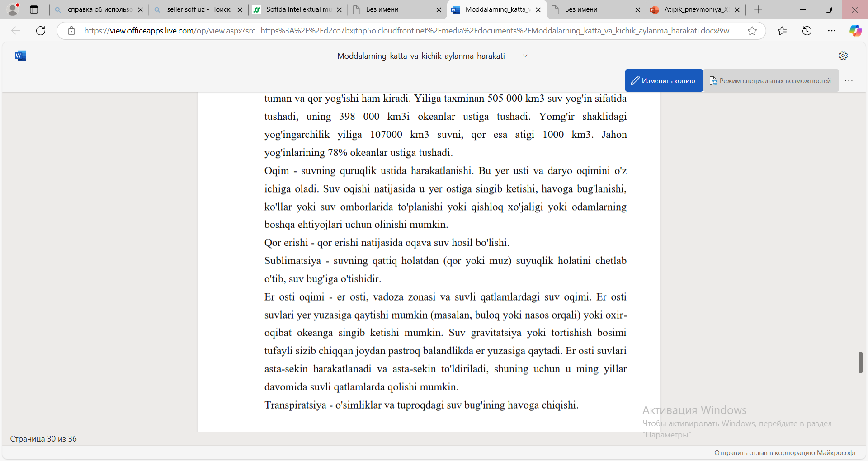868x461 pixels.
Task: Click the Word logo icon
Action: click(20, 56)
